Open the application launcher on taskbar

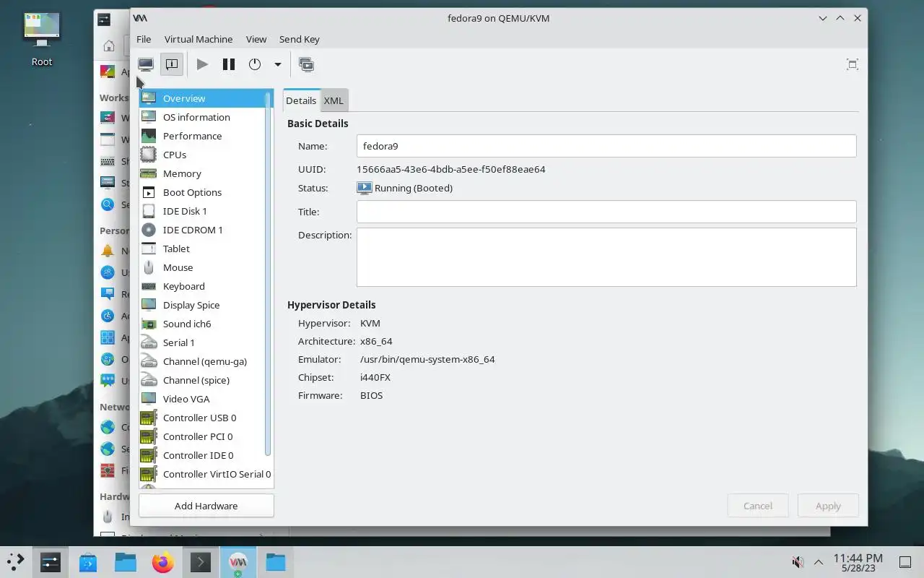15,561
